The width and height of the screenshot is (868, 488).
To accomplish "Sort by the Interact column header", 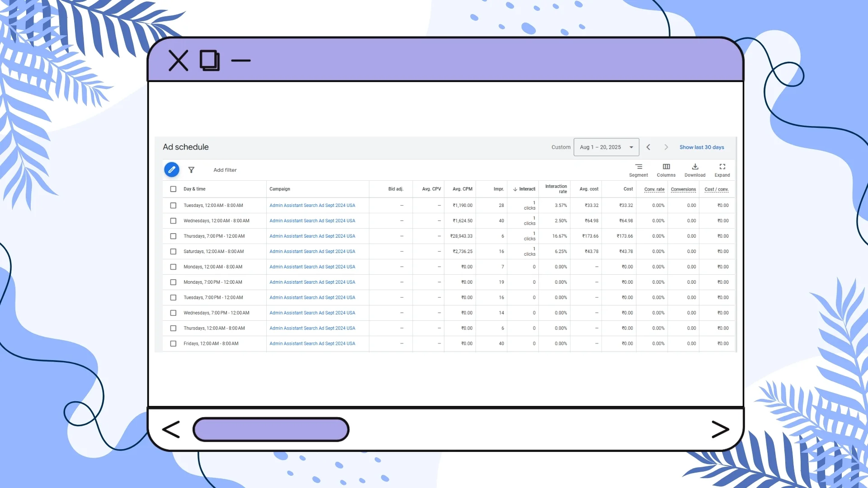I will [x=524, y=189].
